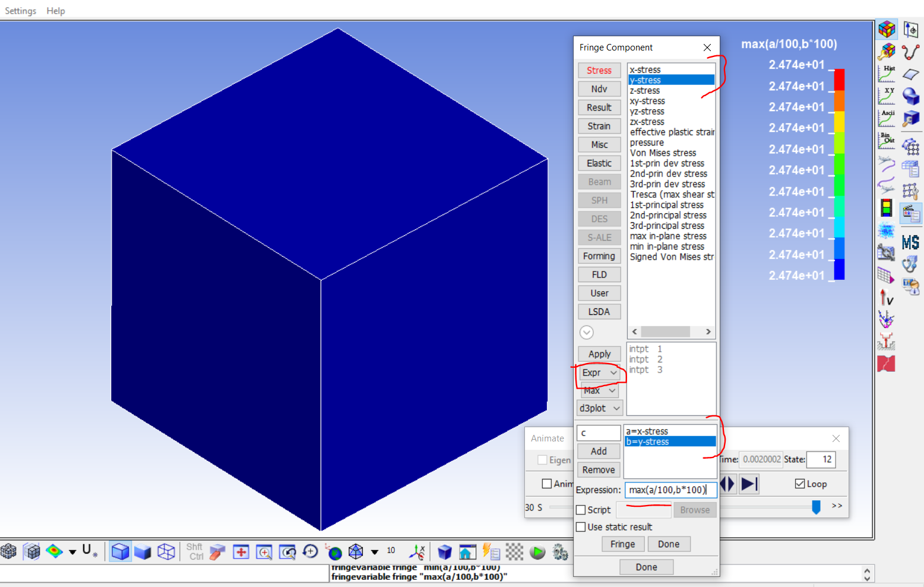Open the dropdown arrow next to the fringe icon

click(x=72, y=553)
